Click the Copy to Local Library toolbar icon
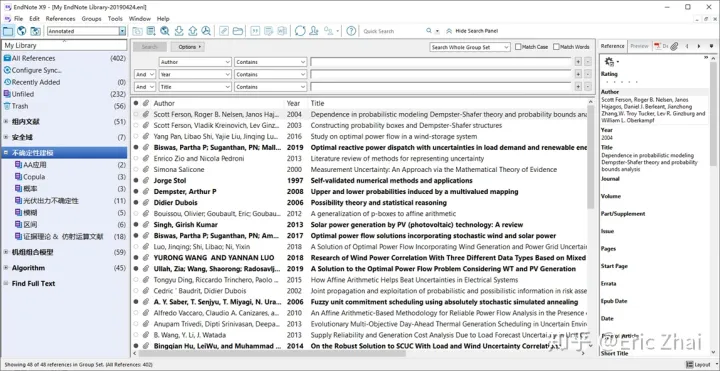The image size is (720, 371). pos(137,31)
